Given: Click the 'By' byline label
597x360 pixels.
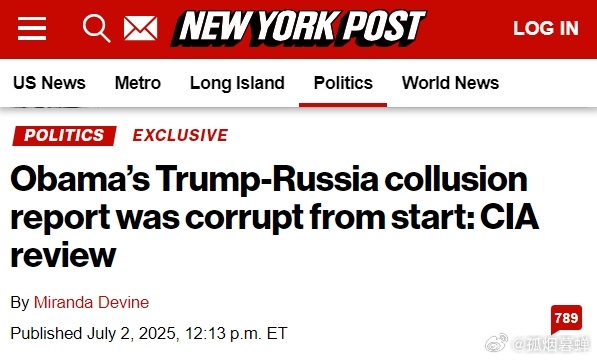Looking at the screenshot, I should tap(20, 303).
